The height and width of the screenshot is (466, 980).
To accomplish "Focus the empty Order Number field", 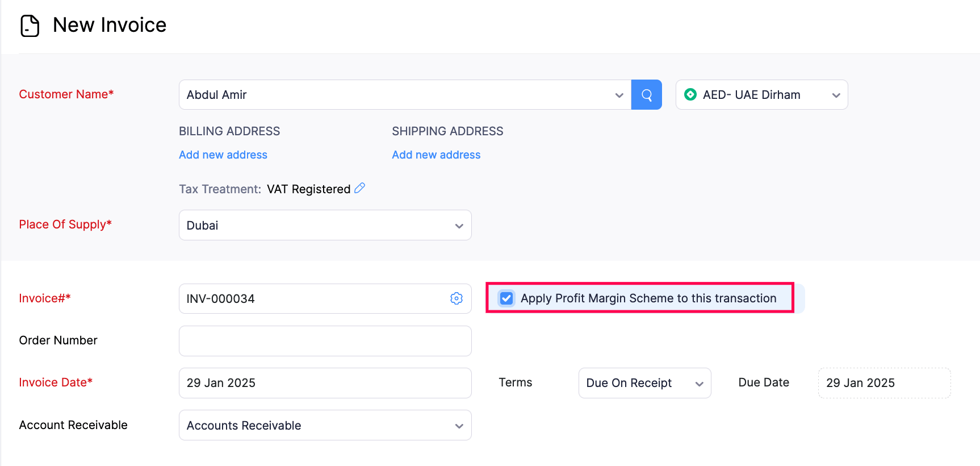I will [x=325, y=341].
